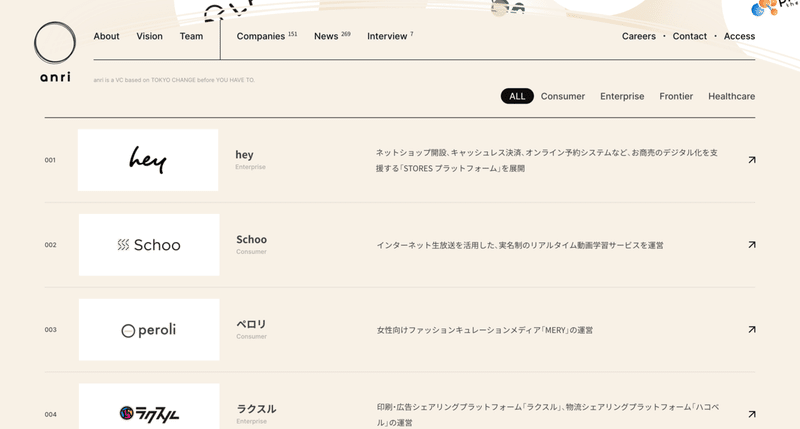Open the Team page

(x=191, y=36)
